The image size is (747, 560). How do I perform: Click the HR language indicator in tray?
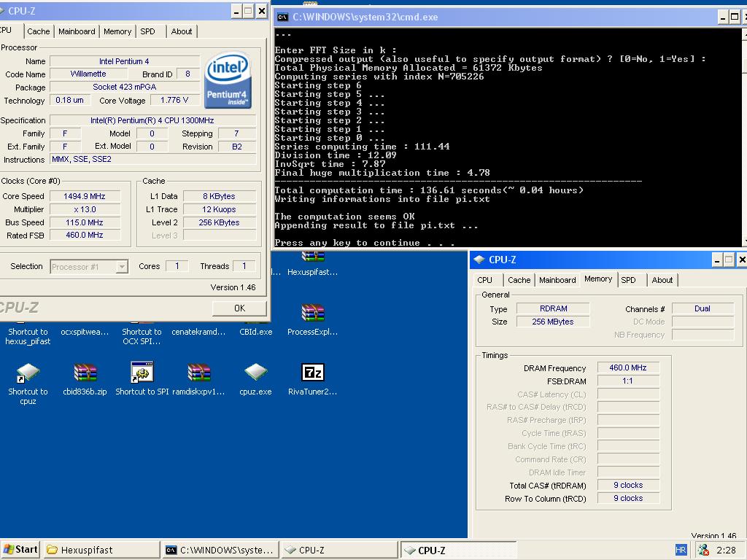681,550
